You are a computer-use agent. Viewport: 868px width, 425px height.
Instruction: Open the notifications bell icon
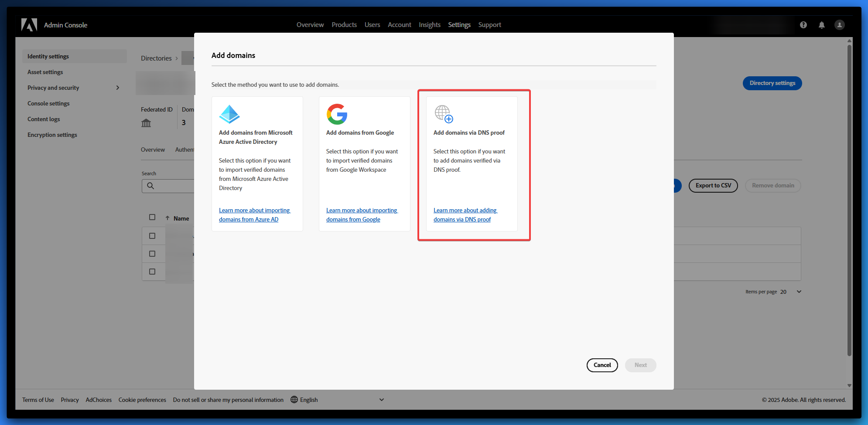[x=822, y=25]
